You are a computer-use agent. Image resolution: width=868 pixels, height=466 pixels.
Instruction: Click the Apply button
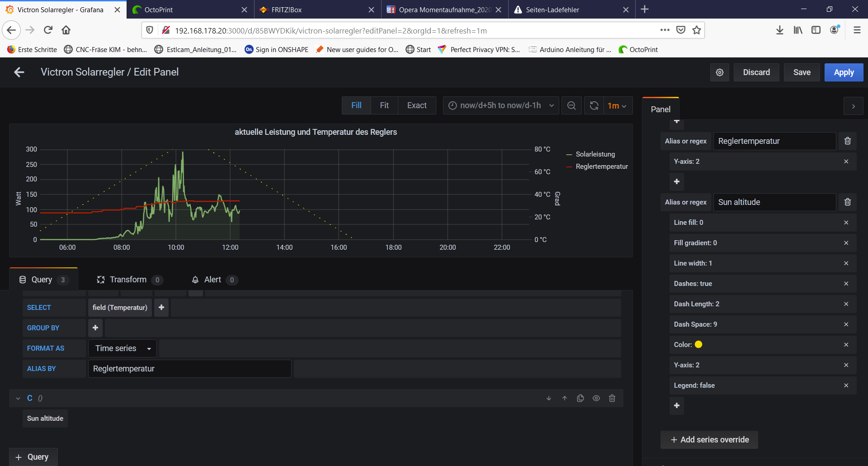pos(844,72)
